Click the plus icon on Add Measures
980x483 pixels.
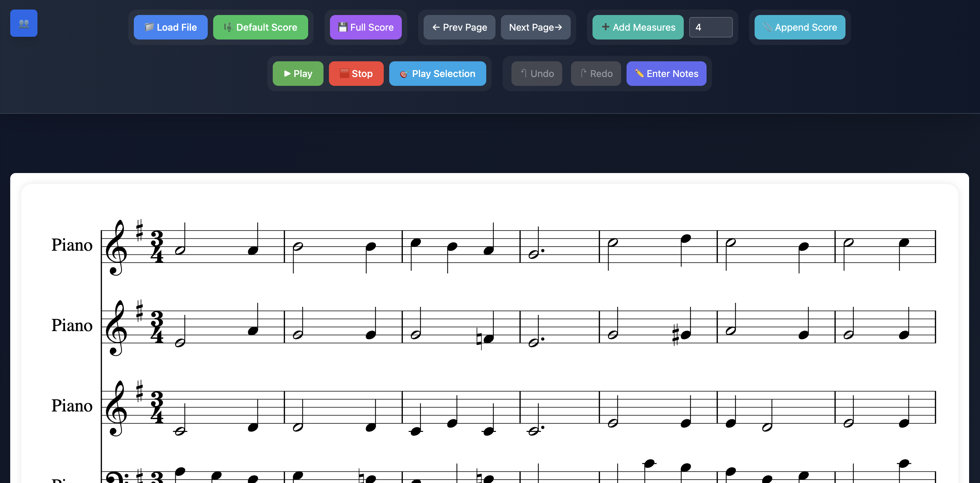pos(605,27)
